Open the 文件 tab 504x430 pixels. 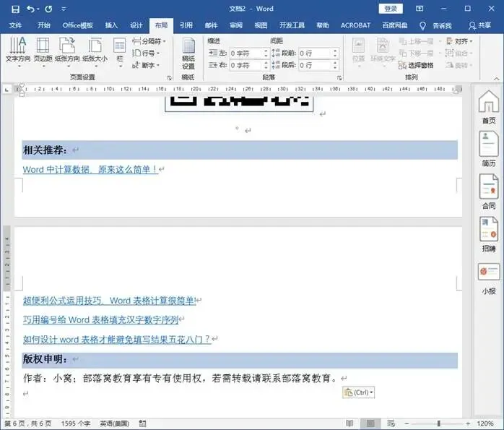point(15,25)
